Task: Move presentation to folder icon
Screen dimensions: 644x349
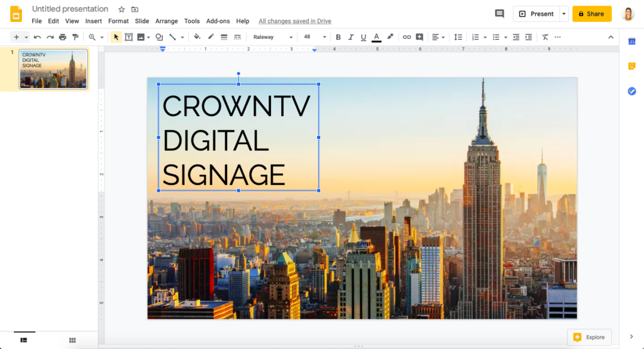Action: [x=135, y=9]
